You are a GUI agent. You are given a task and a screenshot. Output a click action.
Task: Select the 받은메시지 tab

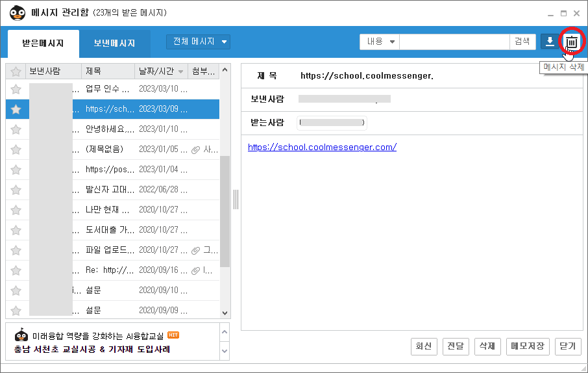pos(43,44)
